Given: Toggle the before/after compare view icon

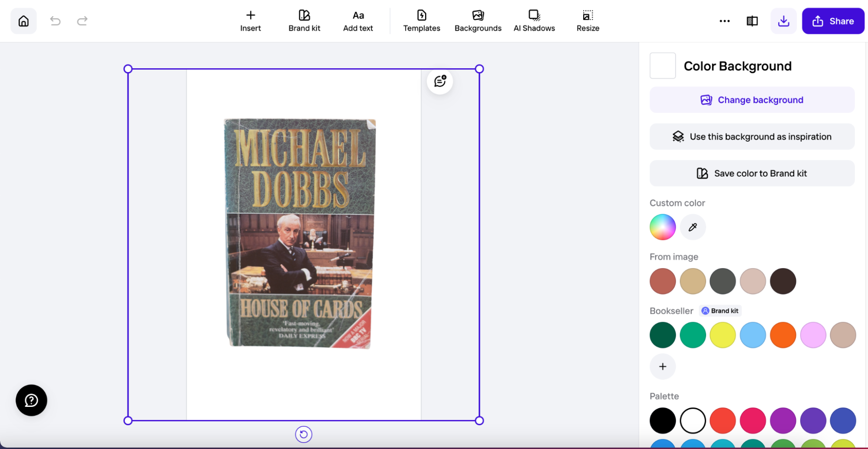Looking at the screenshot, I should click(752, 21).
